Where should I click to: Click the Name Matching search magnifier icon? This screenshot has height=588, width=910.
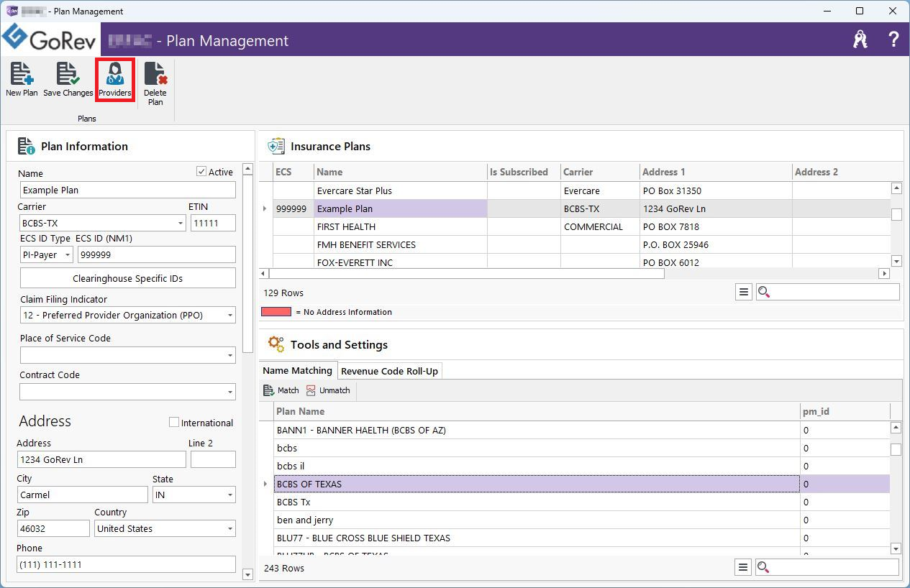tap(764, 567)
